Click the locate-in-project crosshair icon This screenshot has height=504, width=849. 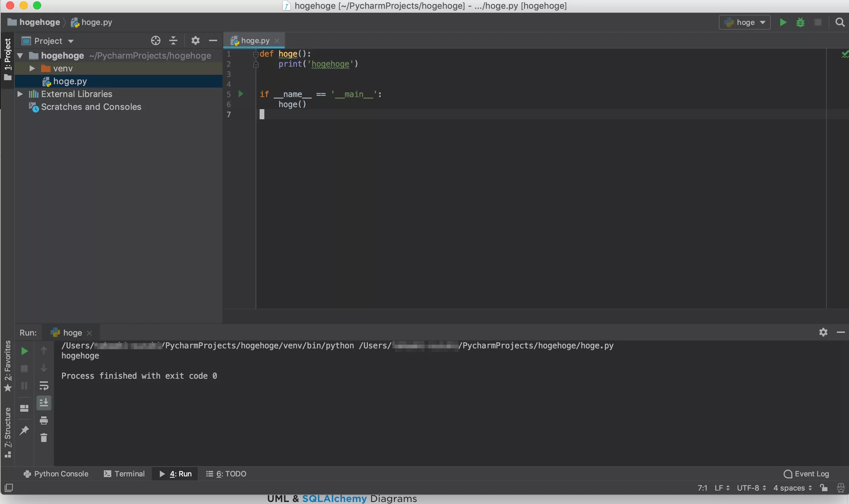point(155,41)
